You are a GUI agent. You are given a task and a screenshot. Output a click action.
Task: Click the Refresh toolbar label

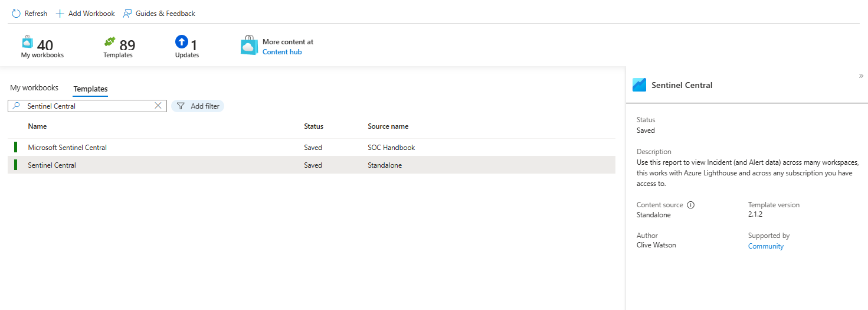pyautogui.click(x=36, y=14)
